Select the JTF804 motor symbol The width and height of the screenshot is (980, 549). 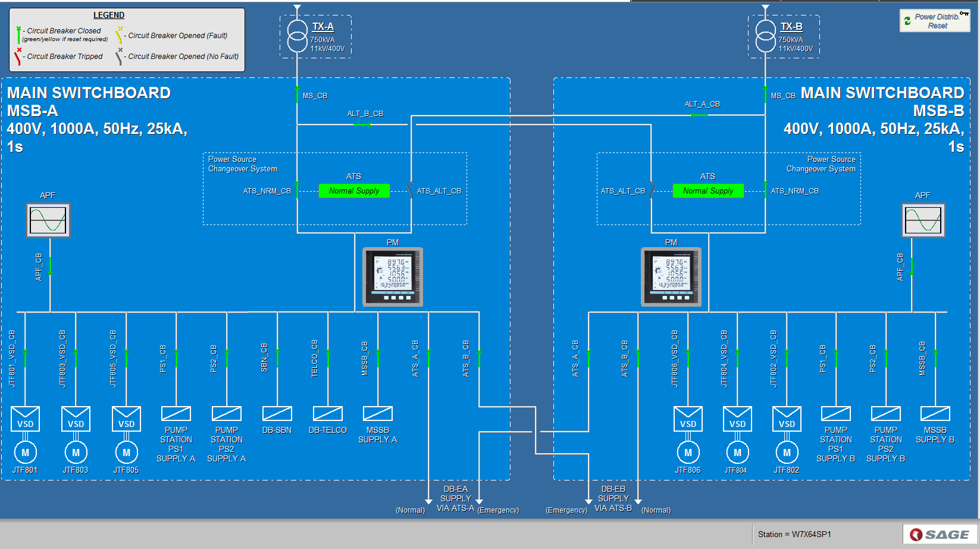pyautogui.click(x=737, y=453)
